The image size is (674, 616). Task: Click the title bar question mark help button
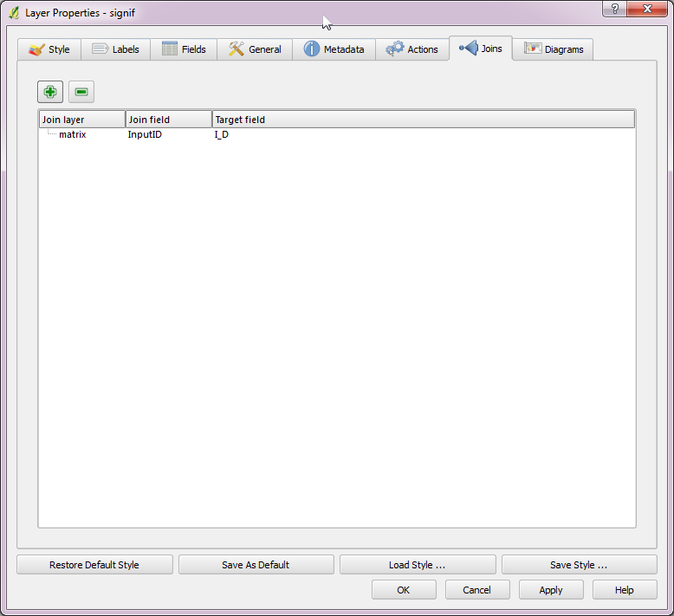(615, 9)
